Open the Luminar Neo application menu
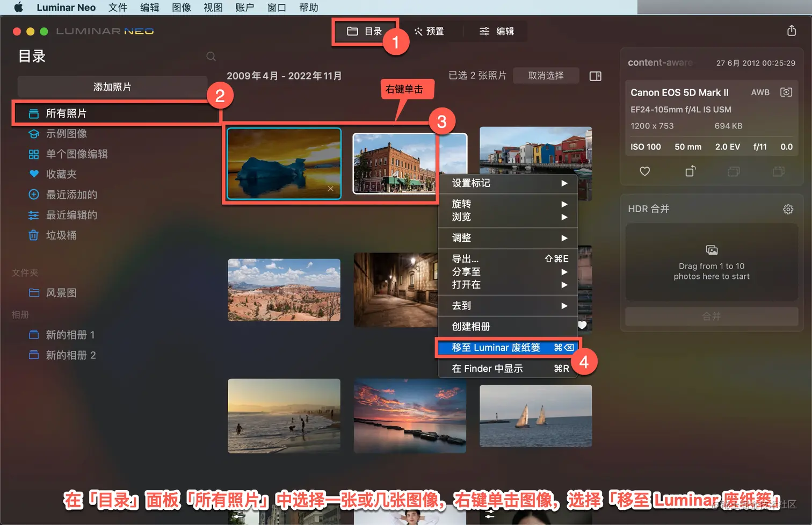 [x=66, y=8]
